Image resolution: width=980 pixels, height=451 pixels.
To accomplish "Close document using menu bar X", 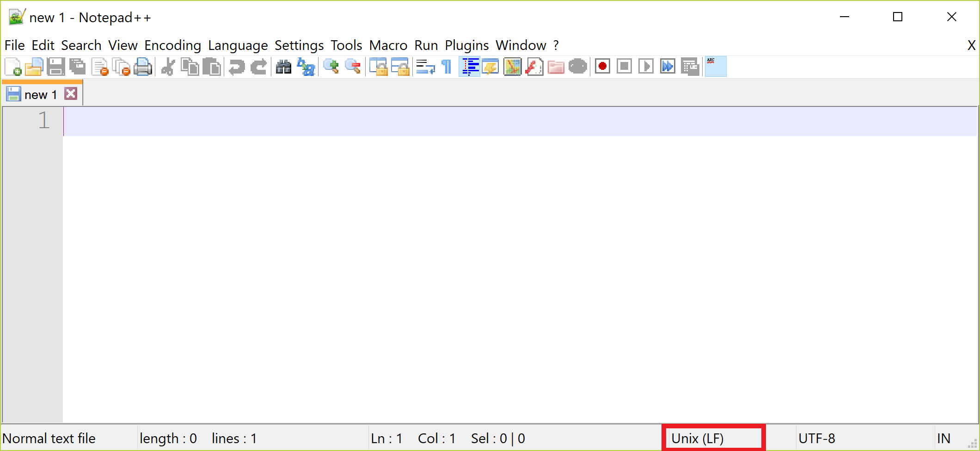I will coord(971,45).
